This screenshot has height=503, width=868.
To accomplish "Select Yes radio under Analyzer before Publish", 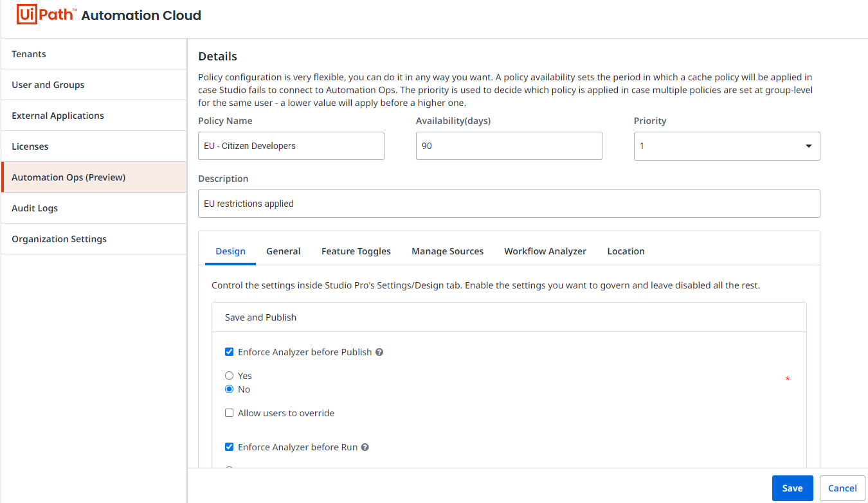I will point(229,376).
